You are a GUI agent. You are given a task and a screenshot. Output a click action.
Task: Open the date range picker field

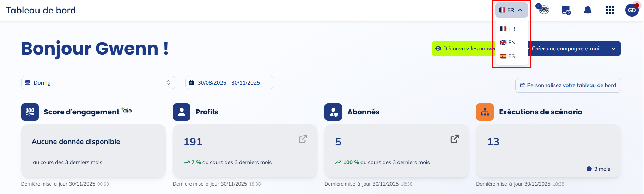click(x=229, y=83)
